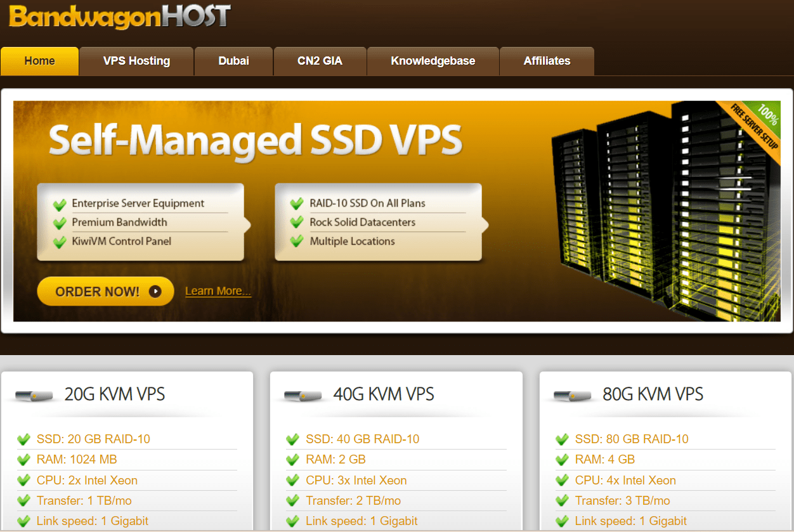794x532 pixels.
Task: Click the Multiple Locations text
Action: [352, 242]
